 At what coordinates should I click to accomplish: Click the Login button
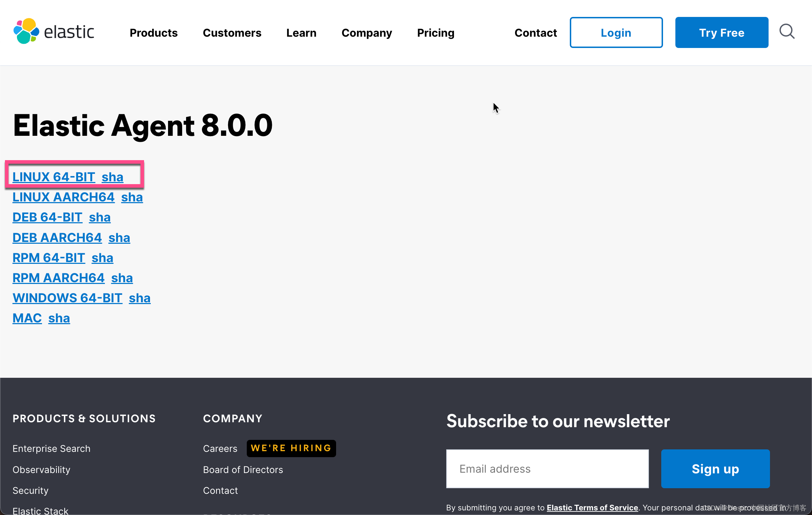(x=616, y=32)
